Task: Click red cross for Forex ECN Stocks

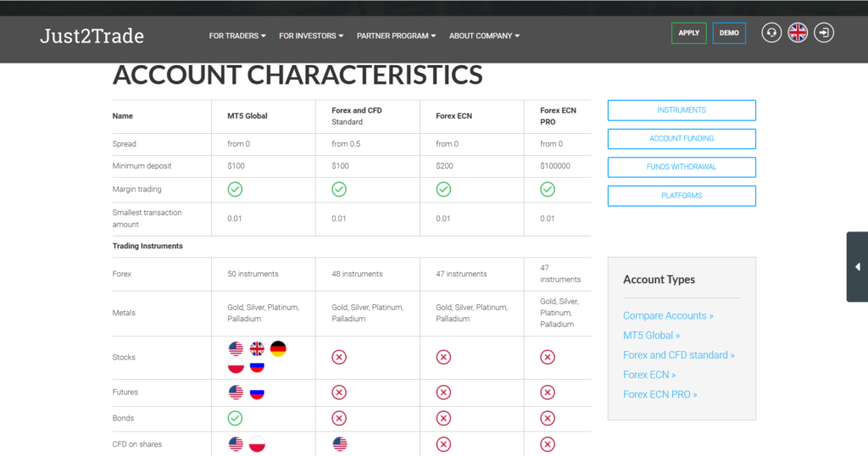Action: pyautogui.click(x=443, y=358)
